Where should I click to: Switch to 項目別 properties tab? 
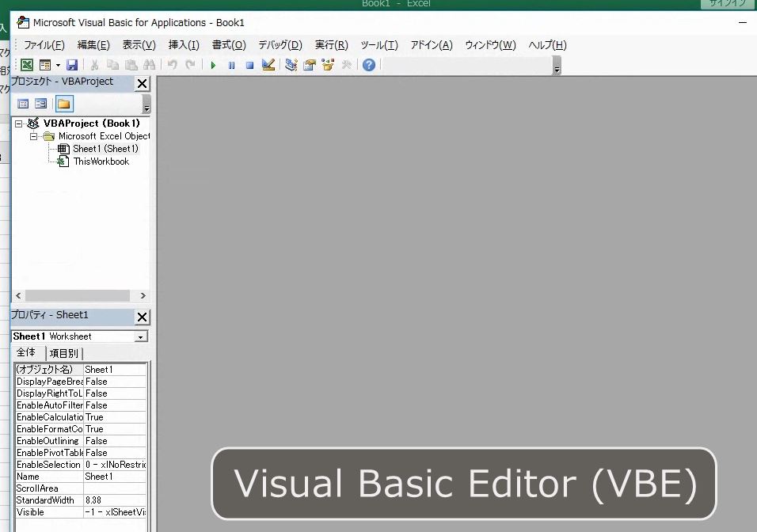tap(63, 353)
